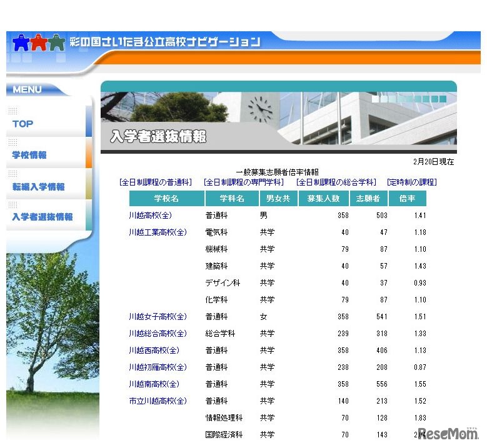Select デザイン科 department cell

point(223,283)
